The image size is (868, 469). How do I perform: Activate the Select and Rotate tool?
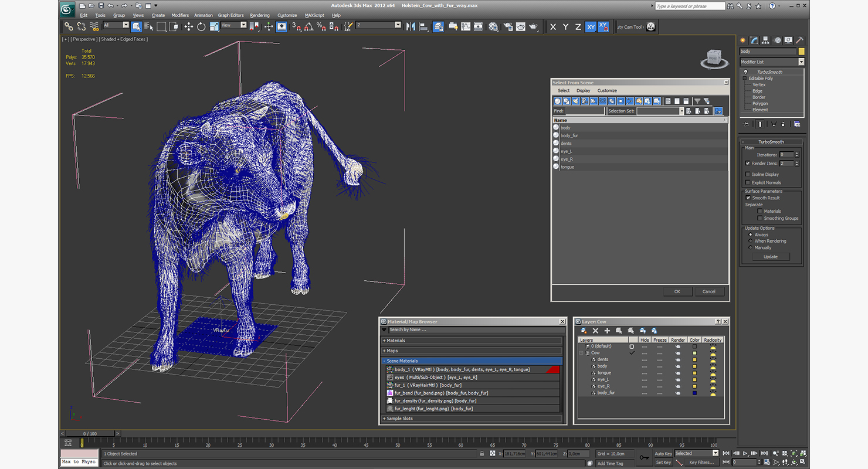click(201, 26)
